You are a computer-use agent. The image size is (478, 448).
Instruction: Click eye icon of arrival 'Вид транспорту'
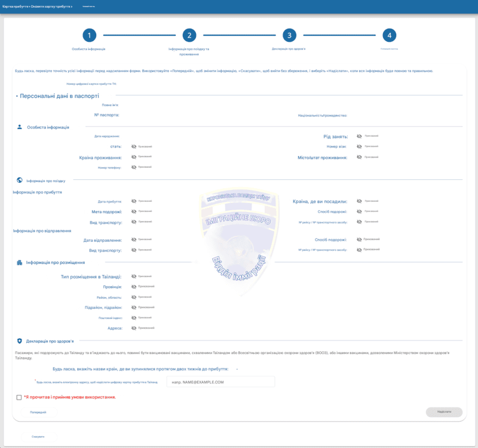134,222
